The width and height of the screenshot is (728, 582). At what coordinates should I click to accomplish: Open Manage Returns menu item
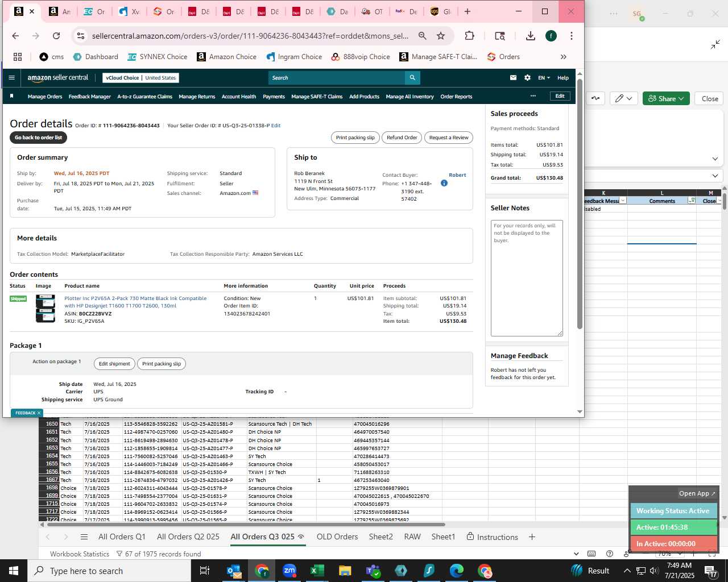(x=197, y=97)
